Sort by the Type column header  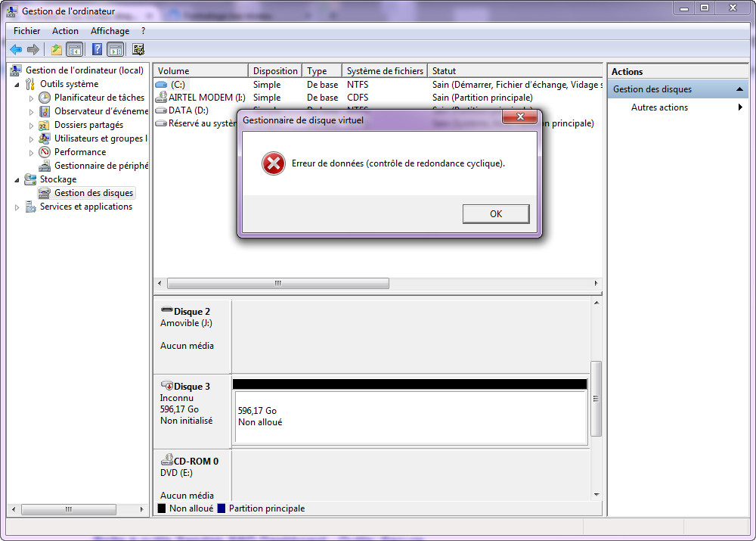[x=322, y=71]
